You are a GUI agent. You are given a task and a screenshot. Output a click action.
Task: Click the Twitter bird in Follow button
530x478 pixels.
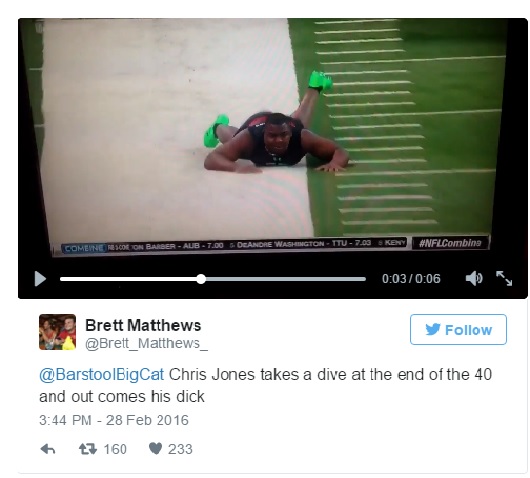(x=433, y=329)
